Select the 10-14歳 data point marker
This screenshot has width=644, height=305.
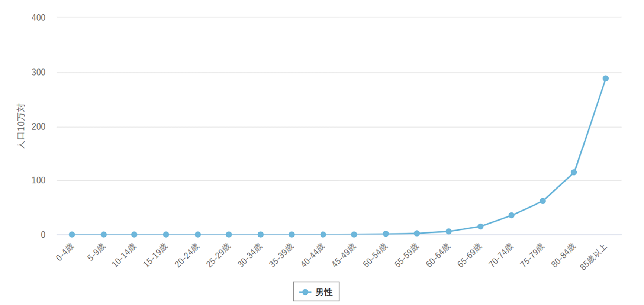pyautogui.click(x=134, y=235)
